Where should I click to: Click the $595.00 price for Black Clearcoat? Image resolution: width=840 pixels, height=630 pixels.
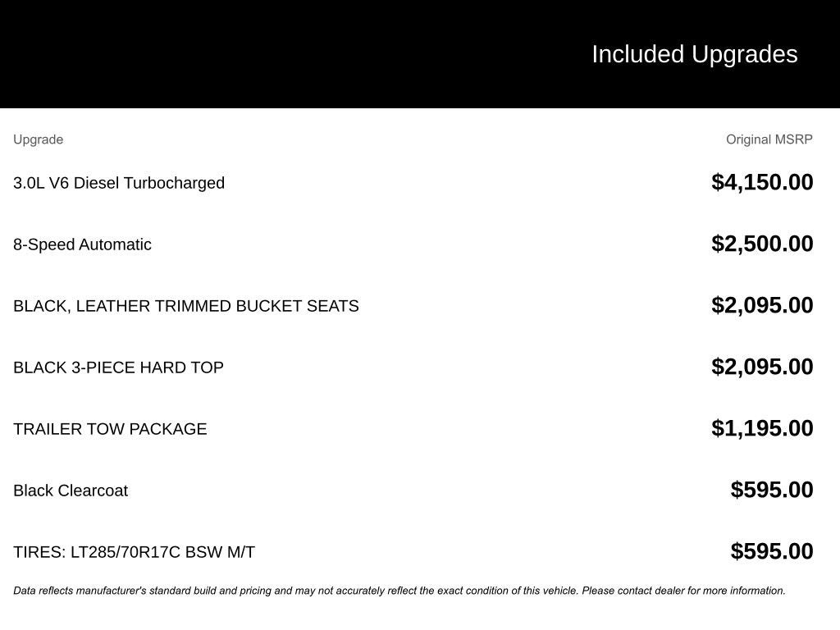click(771, 490)
